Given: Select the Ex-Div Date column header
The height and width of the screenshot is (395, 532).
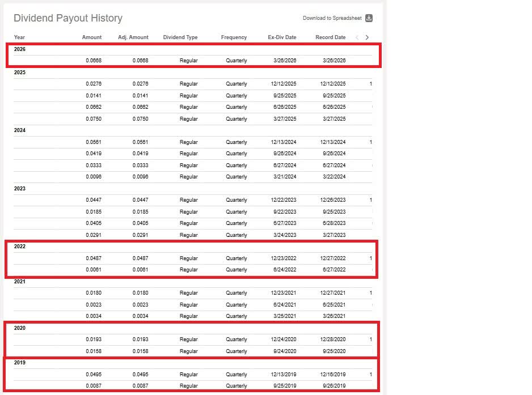Looking at the screenshot, I should click(x=282, y=37).
